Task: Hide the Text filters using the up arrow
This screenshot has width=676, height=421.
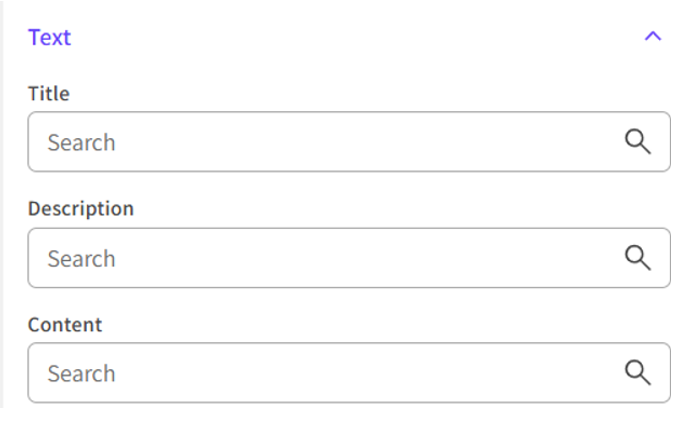Action: 653,37
